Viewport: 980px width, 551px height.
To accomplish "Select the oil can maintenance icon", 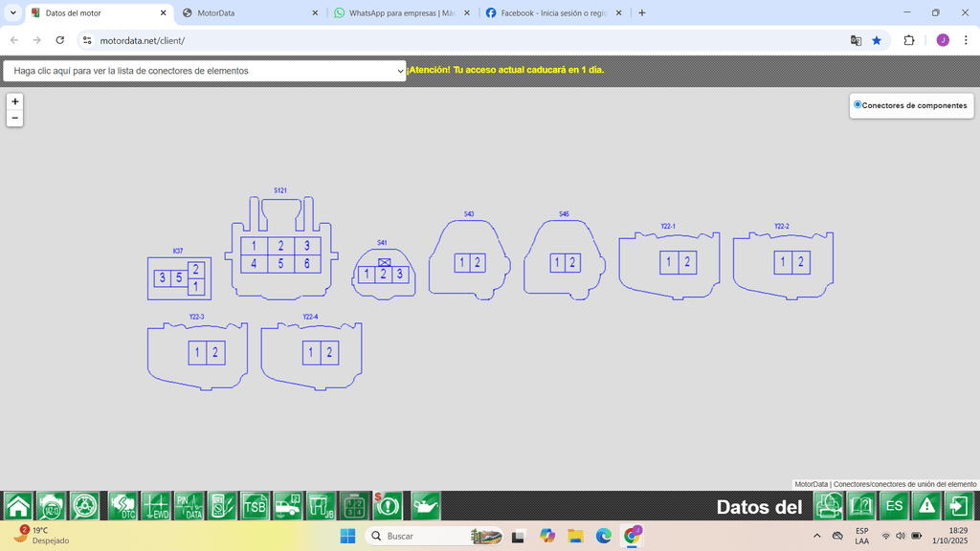I will coord(423,506).
